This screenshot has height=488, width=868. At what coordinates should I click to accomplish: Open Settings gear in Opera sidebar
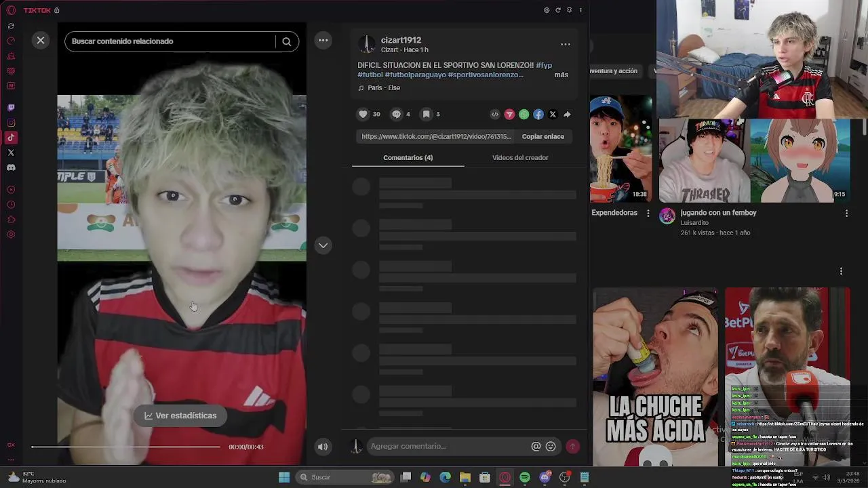tap(11, 235)
